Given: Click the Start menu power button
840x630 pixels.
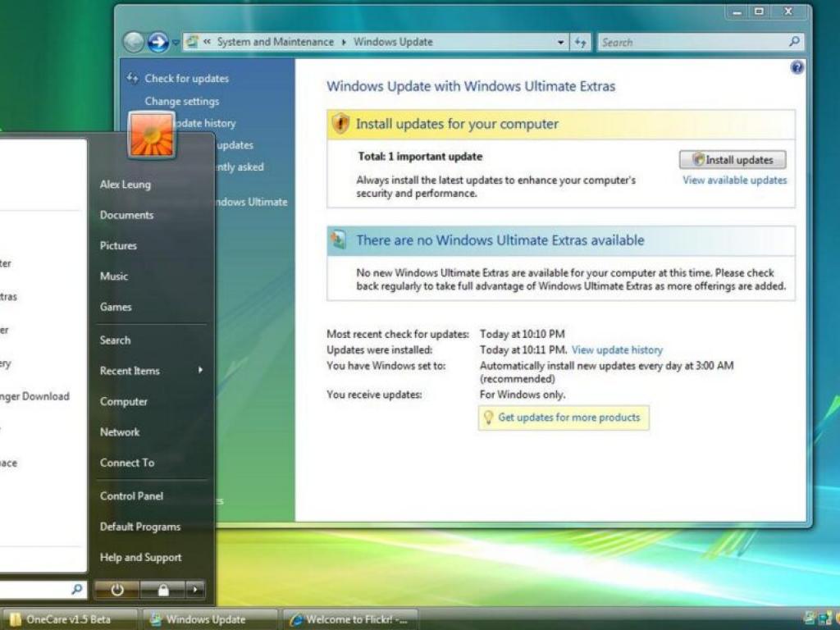Looking at the screenshot, I should pos(117,590).
